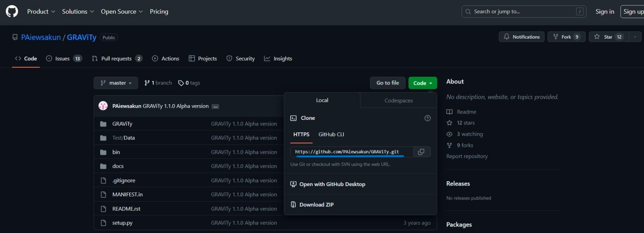
Task: Click the bin folder icon
Action: pyautogui.click(x=103, y=152)
